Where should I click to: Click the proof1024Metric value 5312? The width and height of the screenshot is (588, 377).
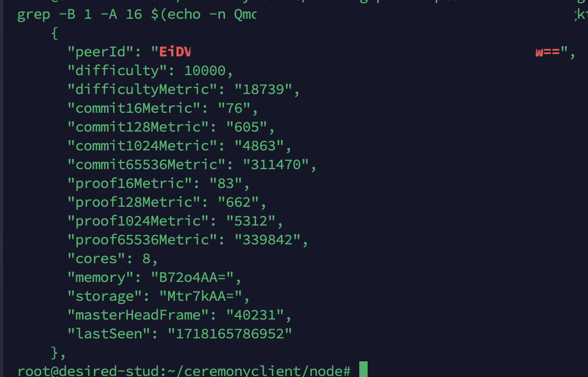click(x=251, y=221)
